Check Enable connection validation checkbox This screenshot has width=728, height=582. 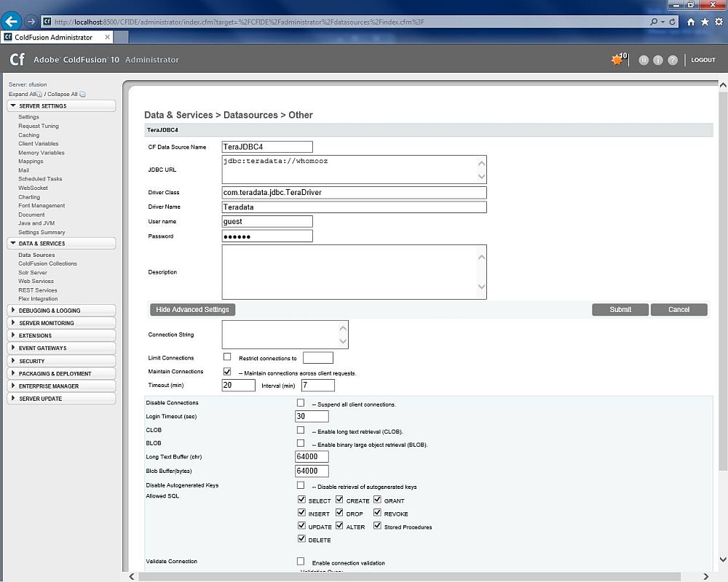tap(301, 562)
